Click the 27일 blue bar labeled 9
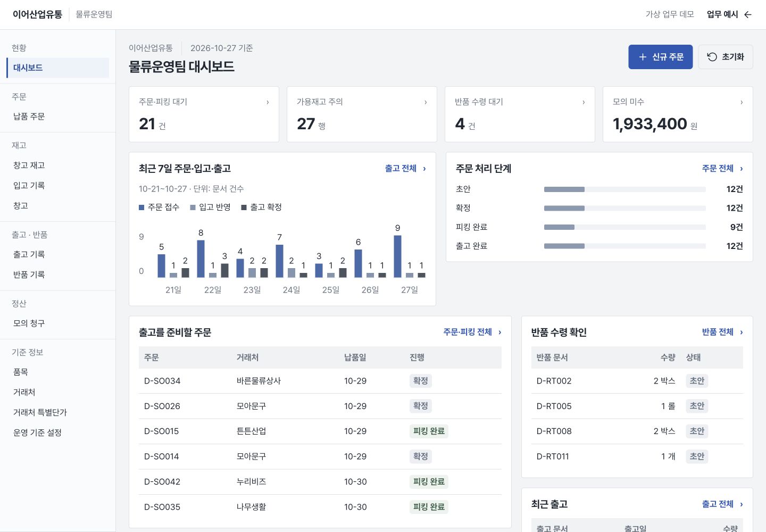Image resolution: width=766 pixels, height=532 pixels. [397, 256]
